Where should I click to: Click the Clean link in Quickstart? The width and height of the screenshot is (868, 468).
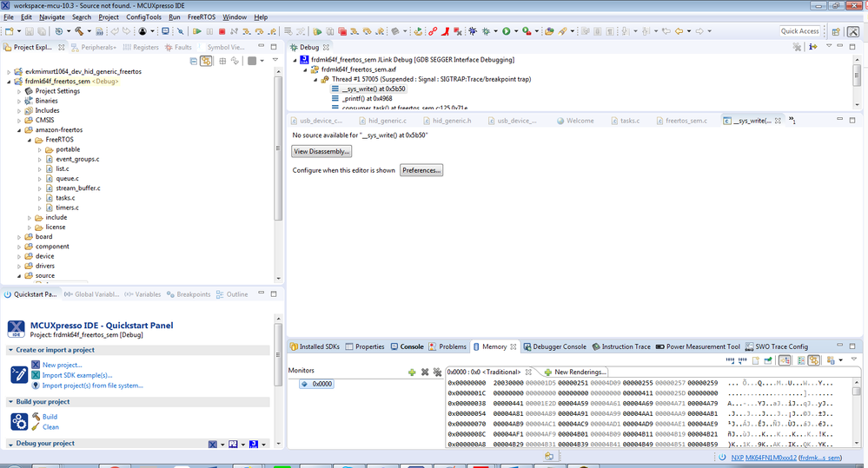50,427
